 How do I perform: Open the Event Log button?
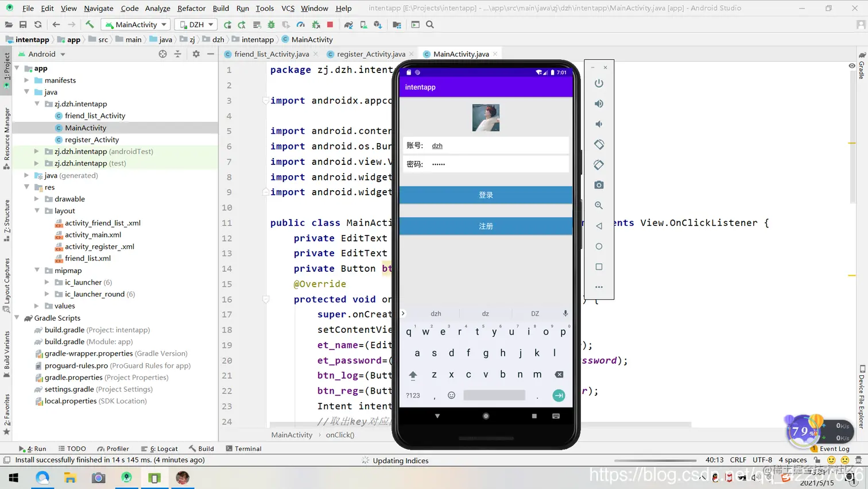tap(830, 449)
